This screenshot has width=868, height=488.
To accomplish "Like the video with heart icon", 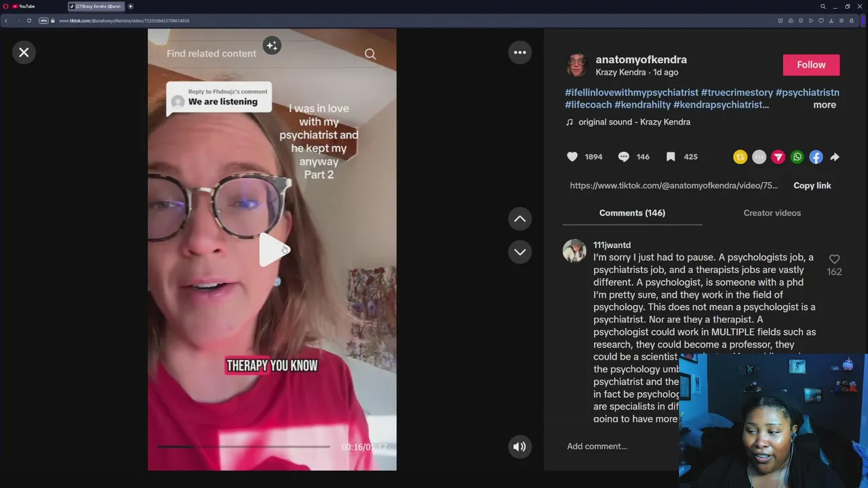I will point(572,157).
